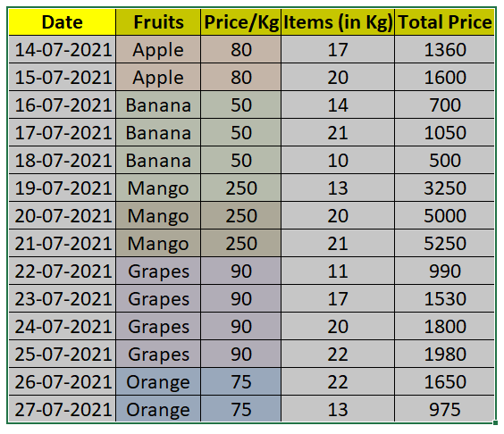Select the total price cell 1980
Image resolution: width=504 pixels, height=434 pixels.
tap(445, 354)
